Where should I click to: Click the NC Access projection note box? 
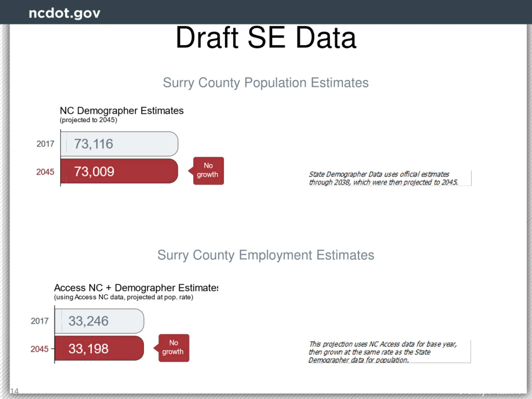coord(390,352)
